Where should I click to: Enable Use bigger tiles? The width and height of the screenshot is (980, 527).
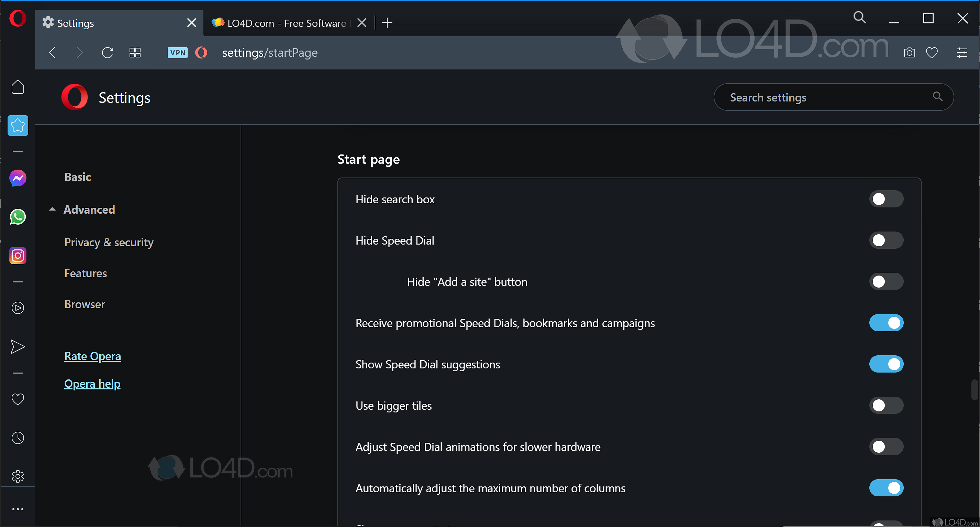point(886,405)
